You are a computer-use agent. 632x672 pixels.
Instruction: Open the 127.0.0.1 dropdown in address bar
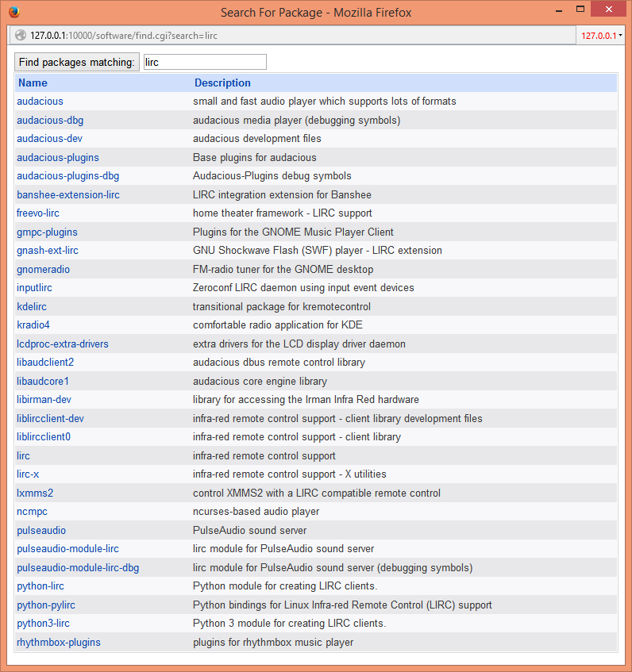point(600,36)
